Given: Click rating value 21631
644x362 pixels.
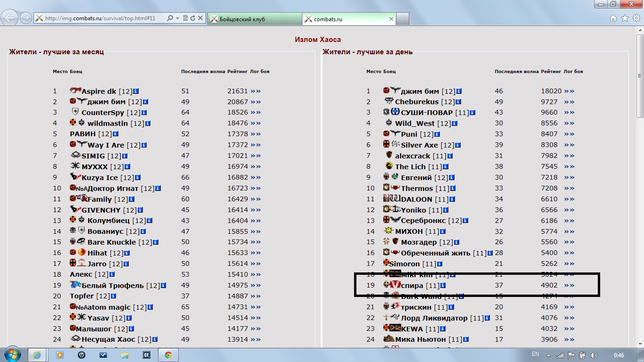Looking at the screenshot, I should click(x=238, y=91).
